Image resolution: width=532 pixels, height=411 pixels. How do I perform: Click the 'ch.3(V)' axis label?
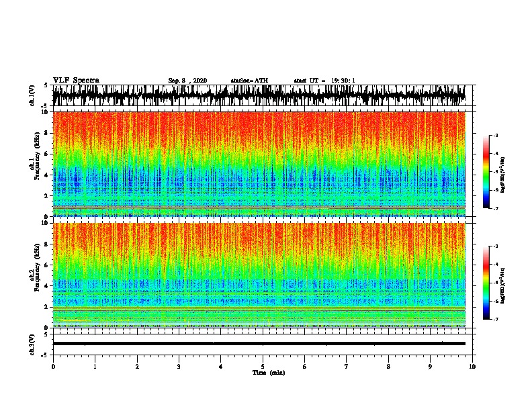pos(32,345)
